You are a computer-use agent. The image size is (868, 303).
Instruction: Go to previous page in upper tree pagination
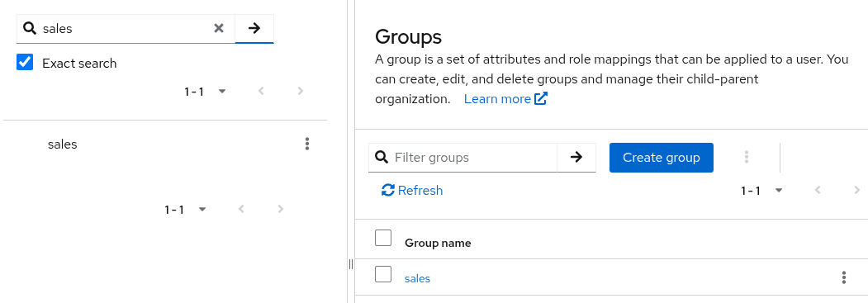261,92
